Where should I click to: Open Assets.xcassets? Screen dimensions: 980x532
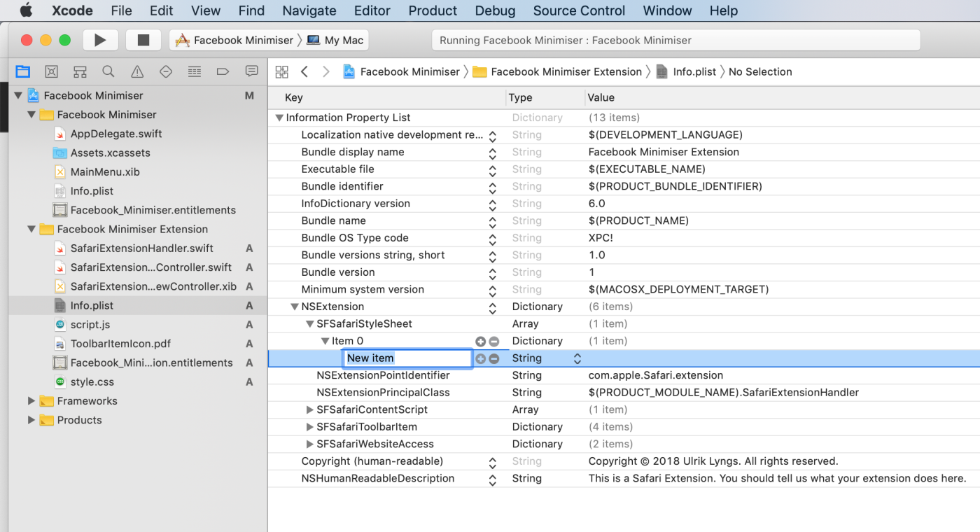(111, 153)
